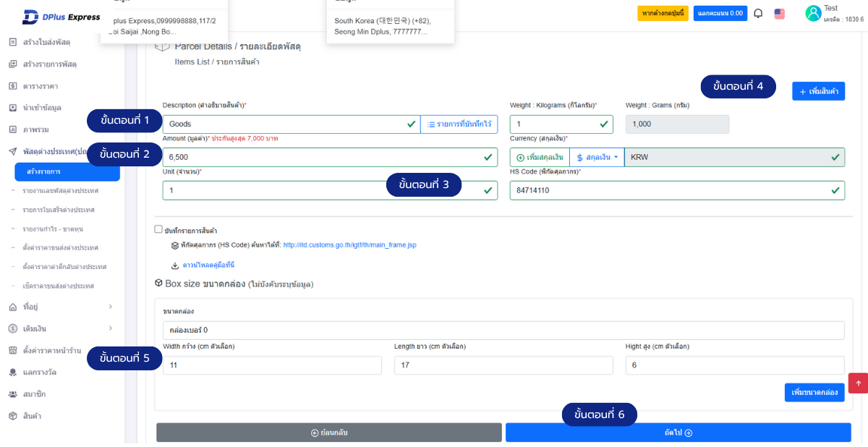Image resolution: width=868 pixels, height=447 pixels.
Task: Select รายงานเลขพัสดุต่างประเทศ in the submenu
Action: [60, 190]
